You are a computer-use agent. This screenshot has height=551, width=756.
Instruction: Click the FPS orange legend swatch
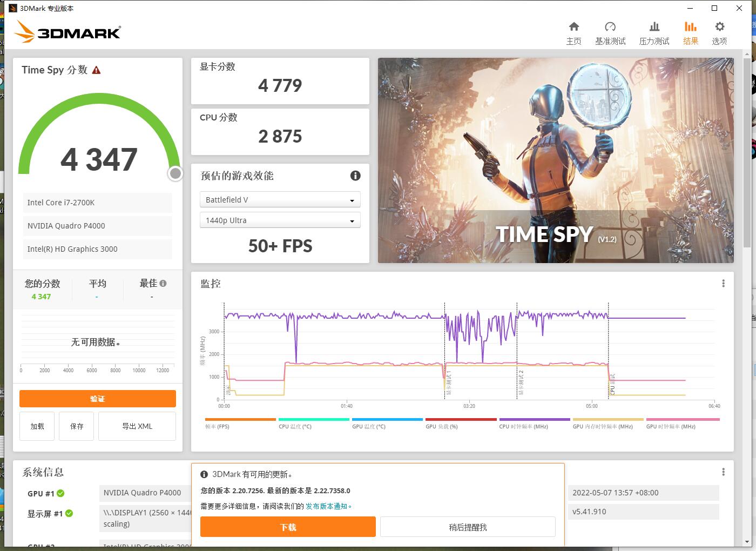(240, 419)
